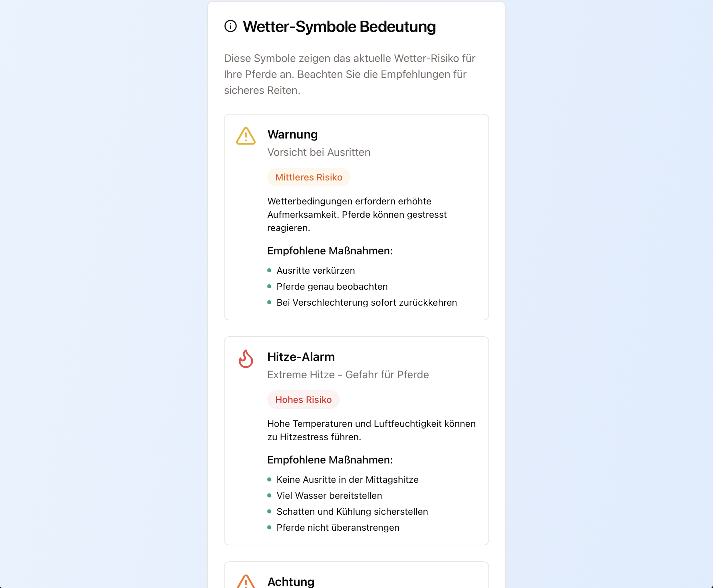Click 'Bei Verschlechterung sofort zurückkehren' recommendation

coord(366,302)
